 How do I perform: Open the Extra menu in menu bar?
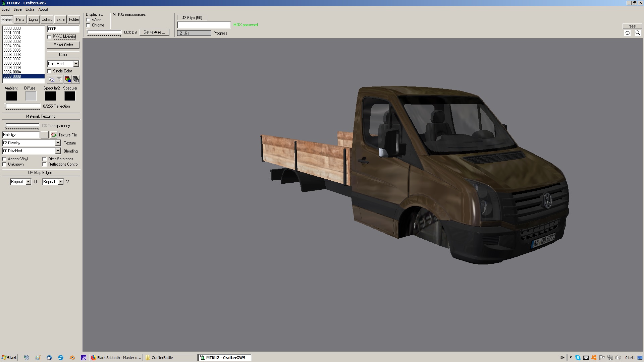pyautogui.click(x=30, y=9)
